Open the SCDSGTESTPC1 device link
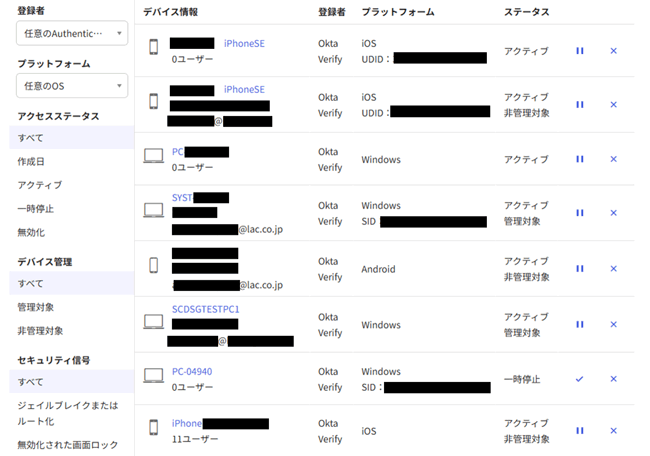Image resolution: width=650 pixels, height=456 pixels. (205, 309)
